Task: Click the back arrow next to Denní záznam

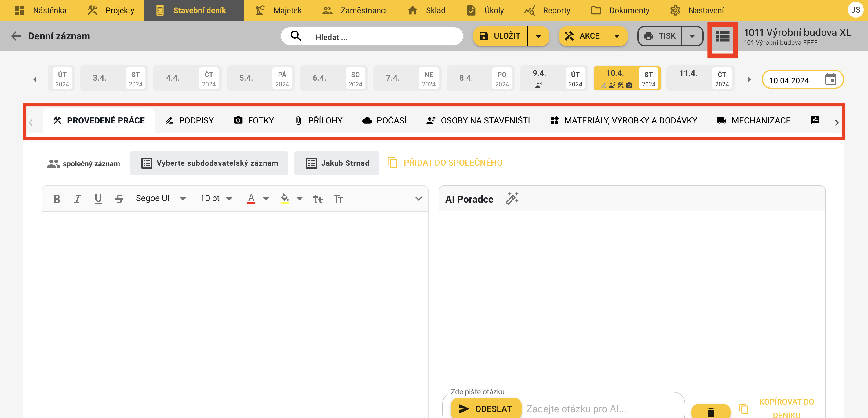Action: tap(16, 36)
